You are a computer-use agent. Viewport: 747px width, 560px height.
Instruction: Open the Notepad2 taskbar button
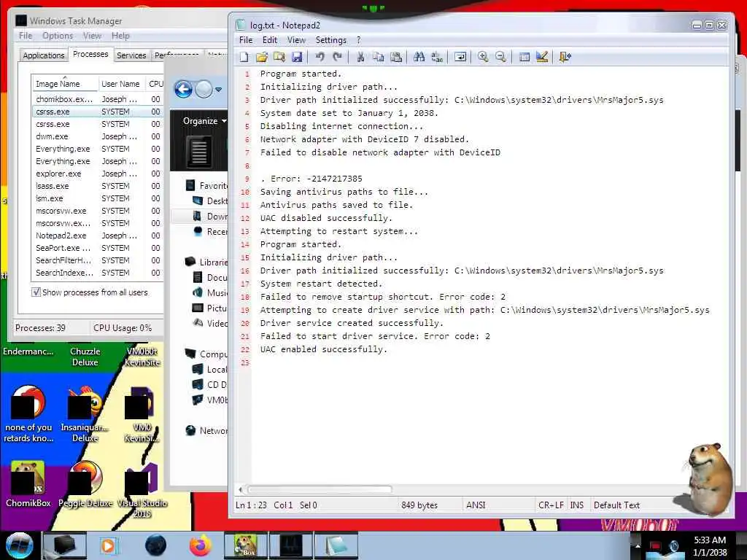click(336, 545)
